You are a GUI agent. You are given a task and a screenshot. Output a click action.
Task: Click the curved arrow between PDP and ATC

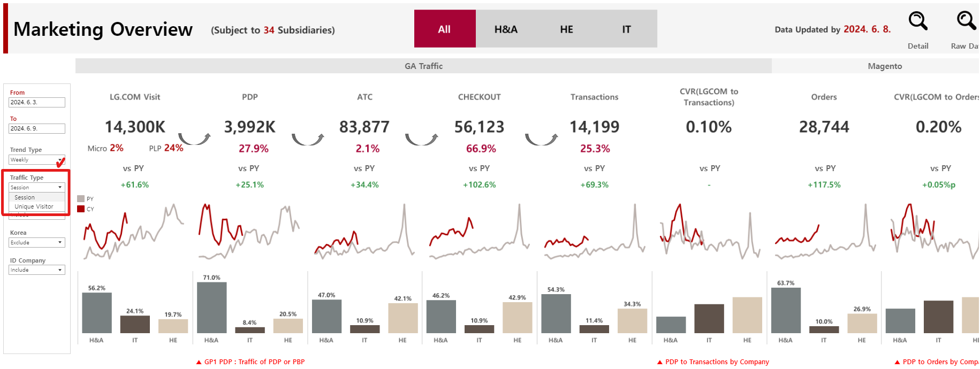pos(308,139)
